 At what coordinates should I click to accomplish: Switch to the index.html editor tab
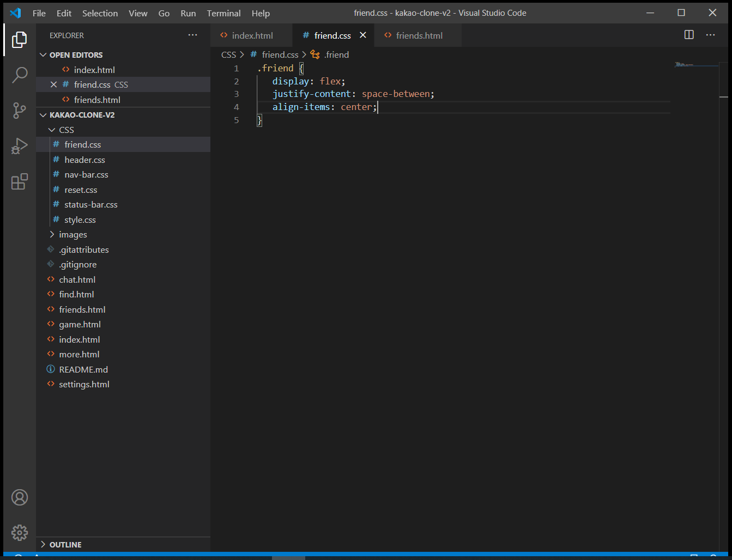point(252,35)
